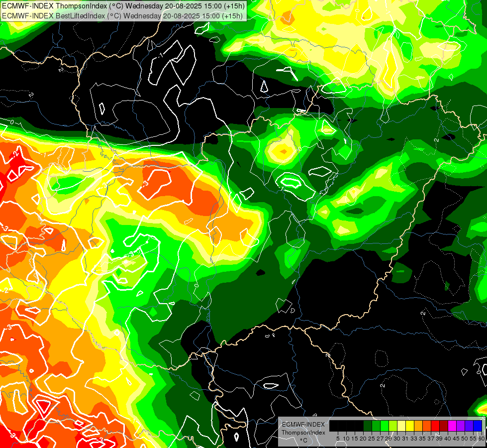Select the red-orange 35–37 legend swatch
The height and width of the screenshot is (448, 487).
tap(427, 426)
